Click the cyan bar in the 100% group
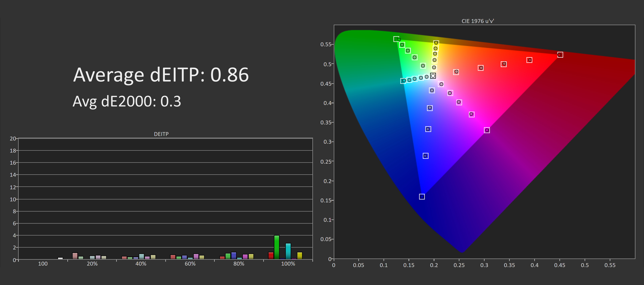 (x=288, y=251)
